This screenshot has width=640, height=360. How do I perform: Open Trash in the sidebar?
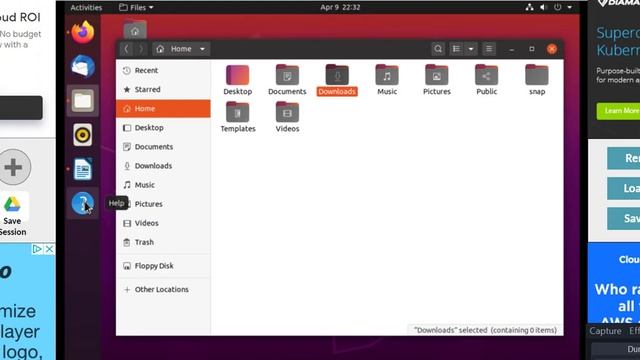[163, 242]
